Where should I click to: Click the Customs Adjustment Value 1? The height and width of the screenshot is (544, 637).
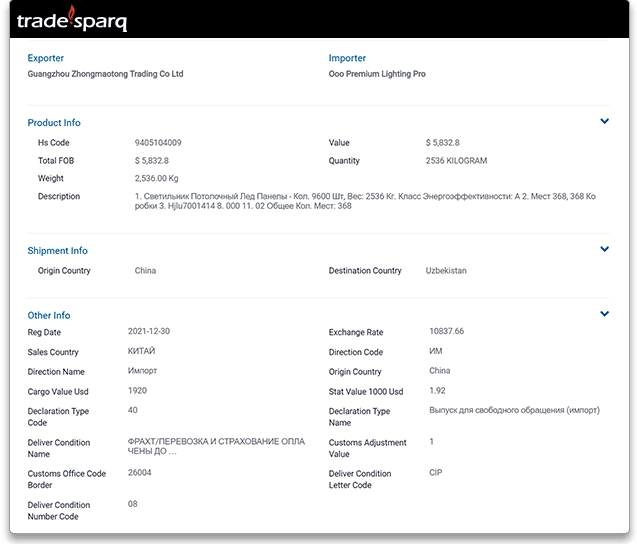click(x=431, y=441)
